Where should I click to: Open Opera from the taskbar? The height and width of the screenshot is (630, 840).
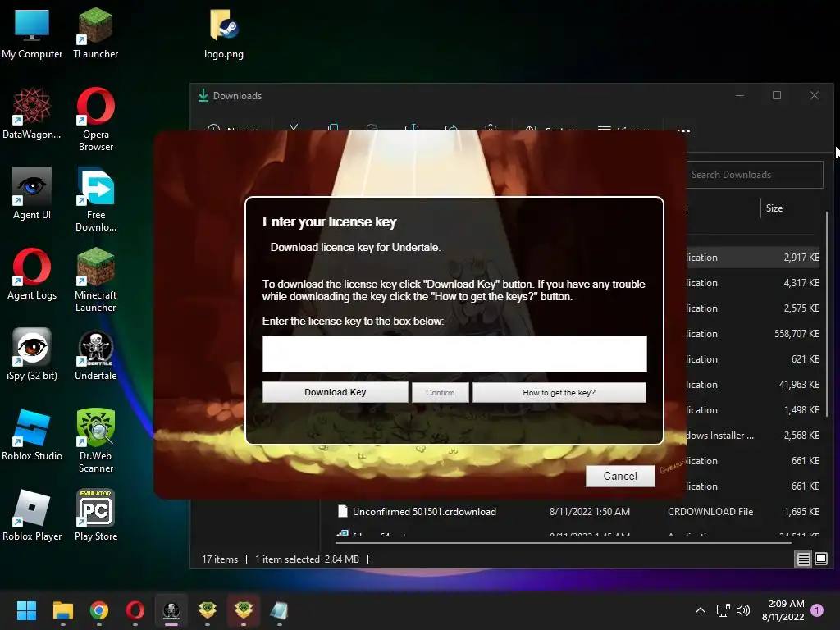click(x=135, y=610)
